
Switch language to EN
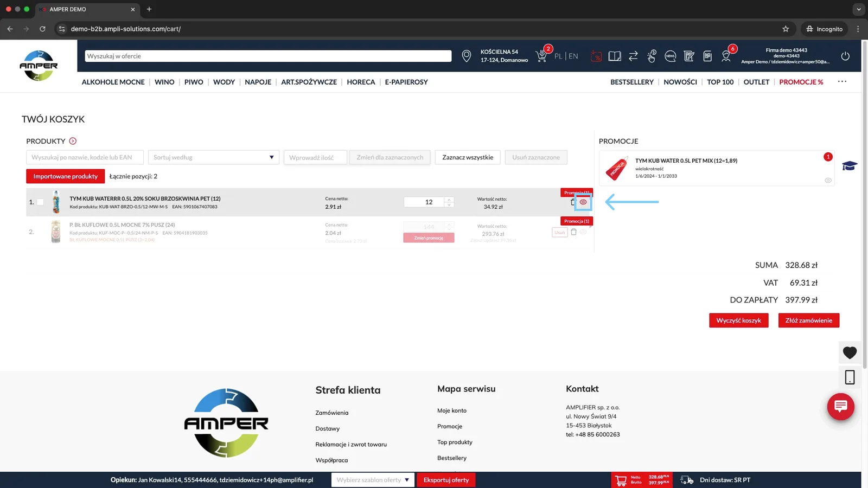[x=573, y=56]
